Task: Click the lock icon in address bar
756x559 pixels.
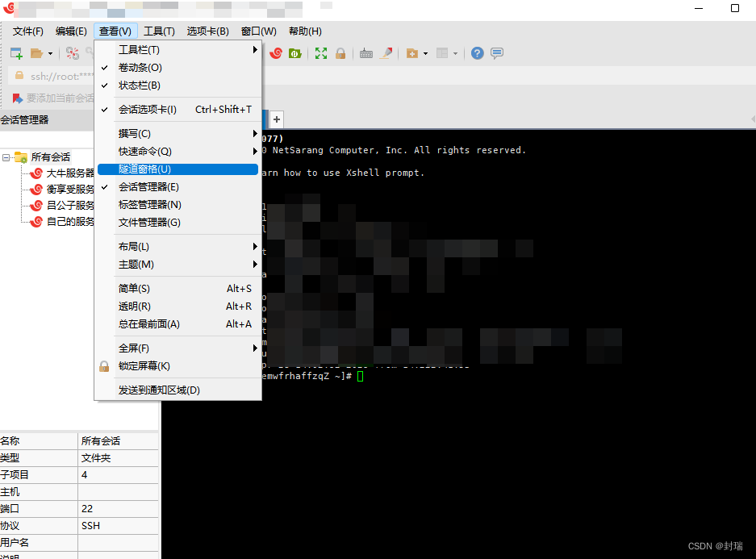Action: 19,77
